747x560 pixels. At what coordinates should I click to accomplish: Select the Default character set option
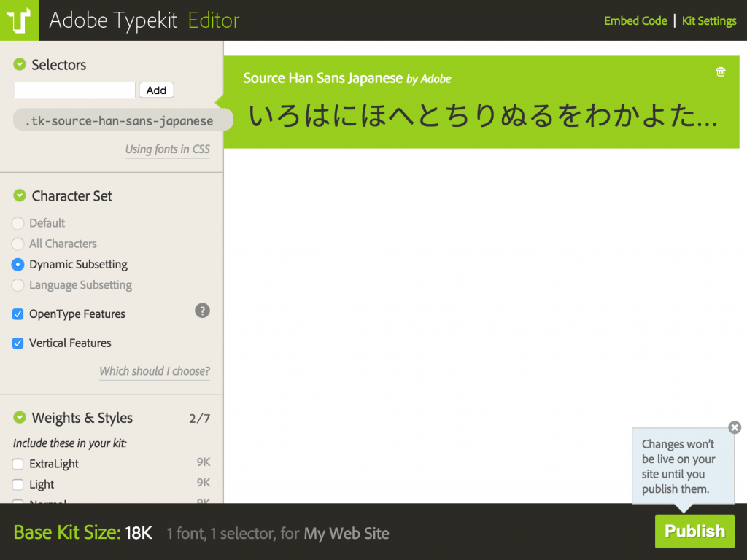[17, 223]
